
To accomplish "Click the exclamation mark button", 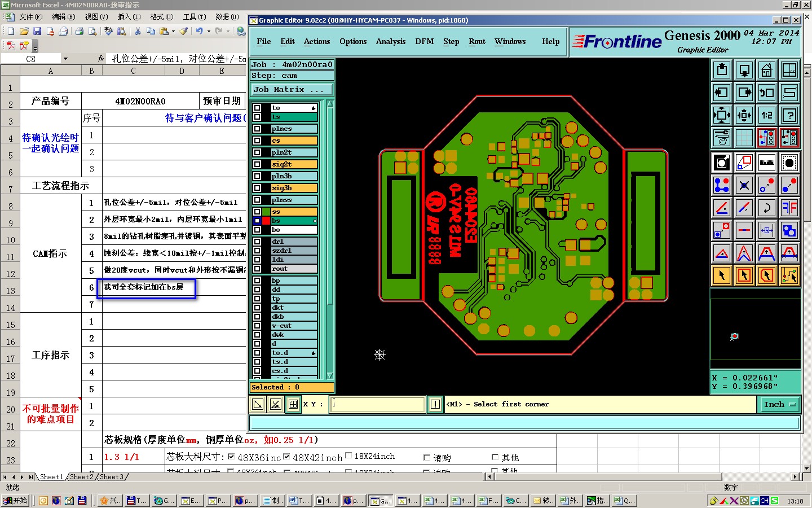I will tap(435, 404).
